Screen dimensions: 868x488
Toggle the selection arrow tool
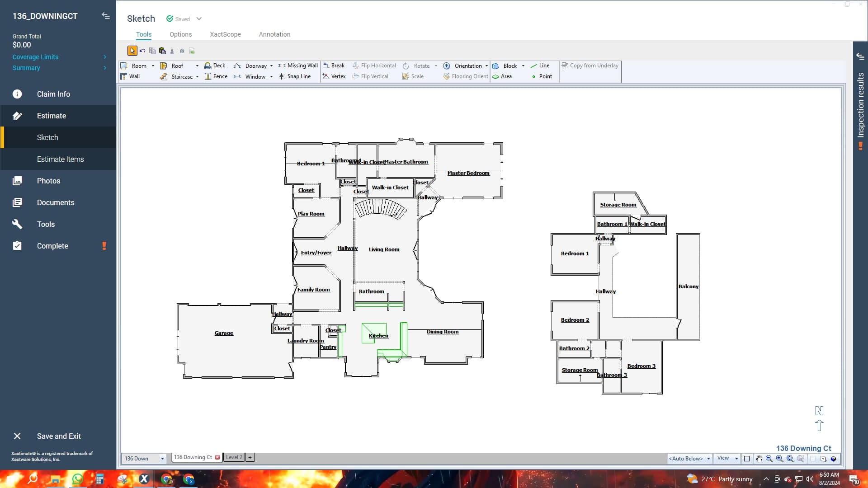coord(132,51)
